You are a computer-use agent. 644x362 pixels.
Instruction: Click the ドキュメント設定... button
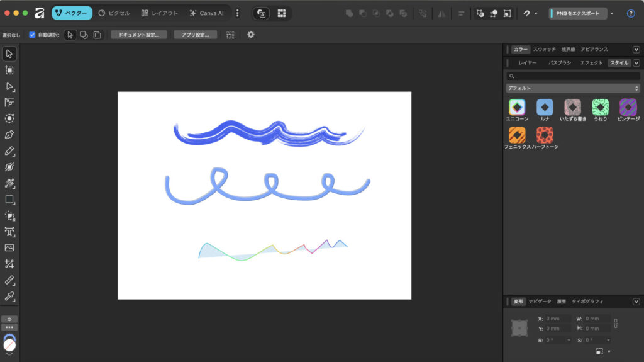pyautogui.click(x=139, y=35)
